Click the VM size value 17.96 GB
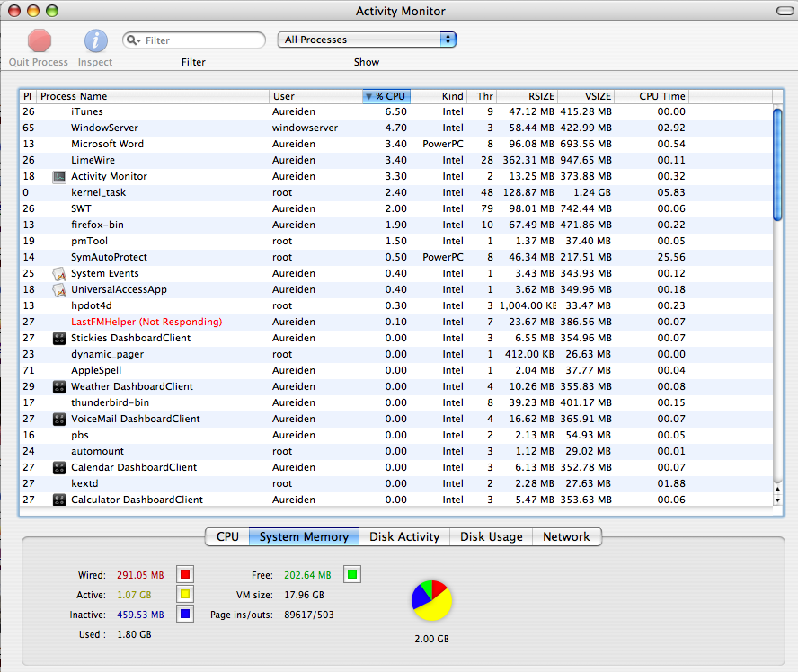Viewport: 798px width, 672px height. [x=304, y=595]
